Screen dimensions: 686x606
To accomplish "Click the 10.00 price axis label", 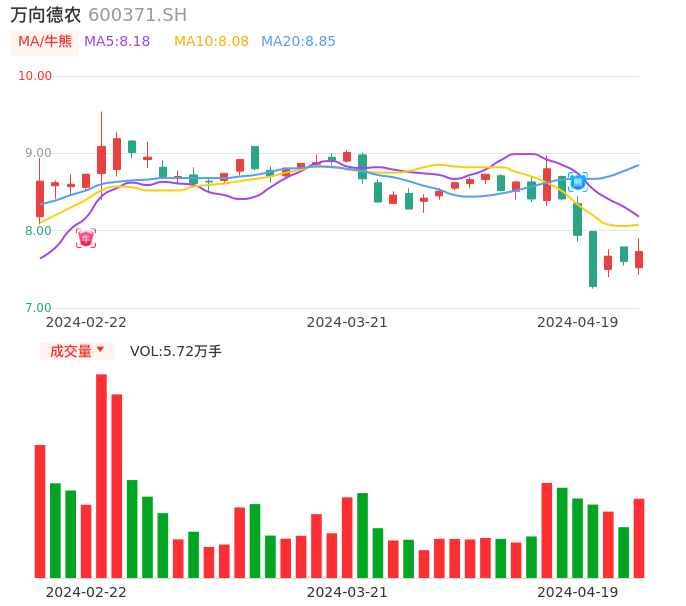I will pyautogui.click(x=36, y=76).
